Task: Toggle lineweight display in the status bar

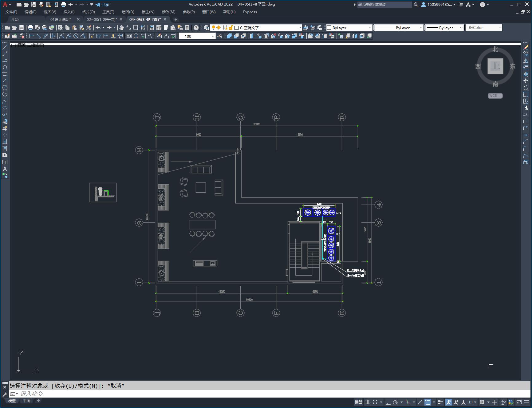Action: point(440,402)
